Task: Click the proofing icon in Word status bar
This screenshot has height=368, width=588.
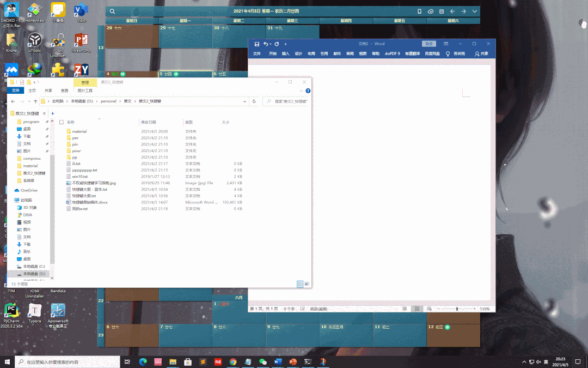Action: 302,309
